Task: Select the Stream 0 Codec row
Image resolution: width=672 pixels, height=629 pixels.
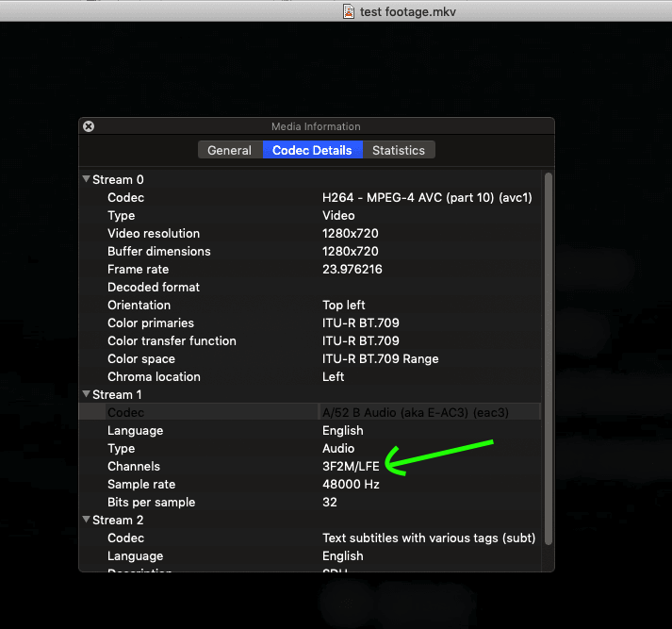Action: coord(311,198)
